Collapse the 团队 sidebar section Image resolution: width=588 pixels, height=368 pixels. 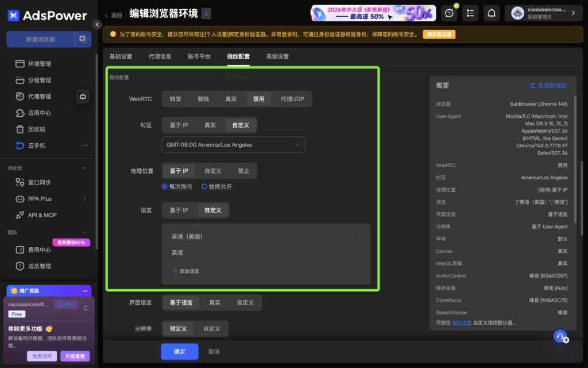click(x=84, y=232)
